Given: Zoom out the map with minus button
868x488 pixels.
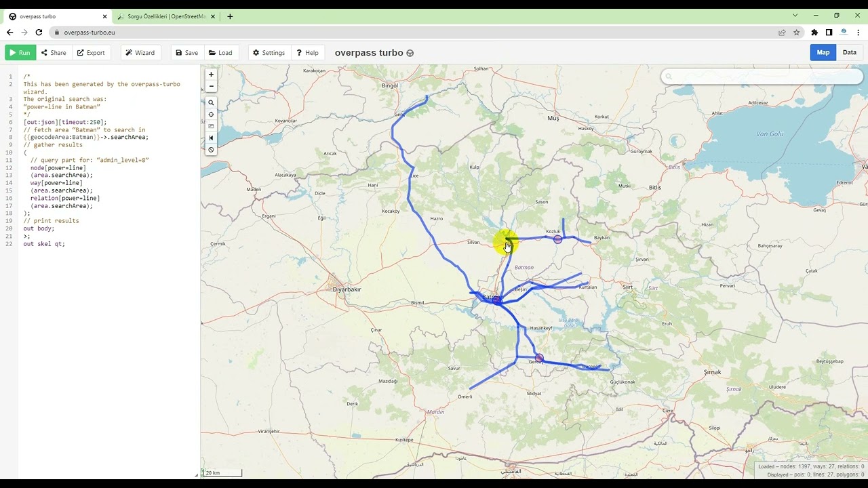Looking at the screenshot, I should [211, 86].
